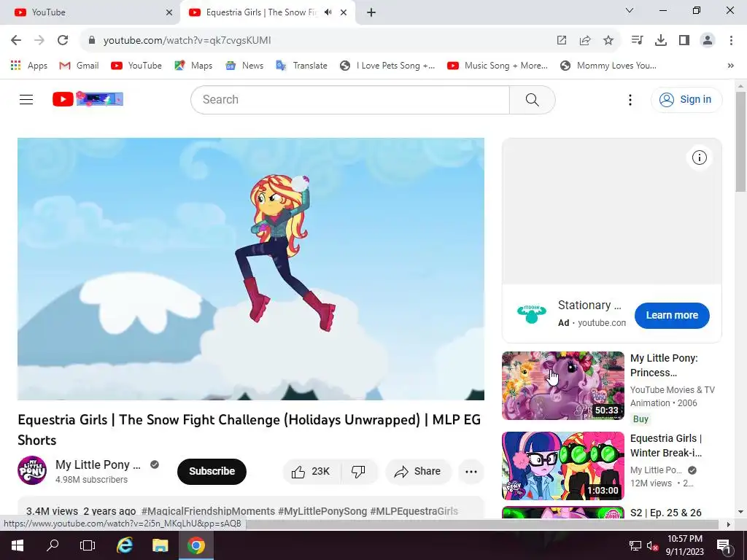Select the Equestria Girls Snow Fight tab
This screenshot has height=560, width=747.
(261, 12)
